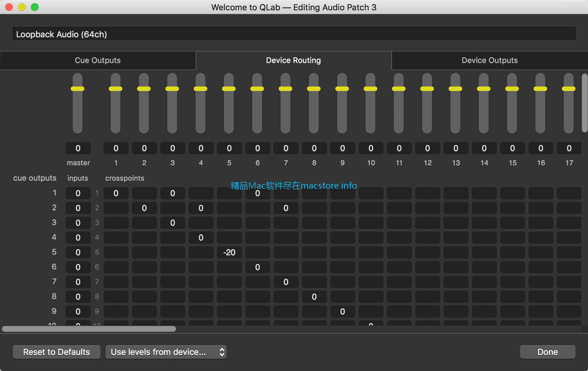The width and height of the screenshot is (588, 371).
Task: Click crosspoint row 2 column 7
Action: 286,208
